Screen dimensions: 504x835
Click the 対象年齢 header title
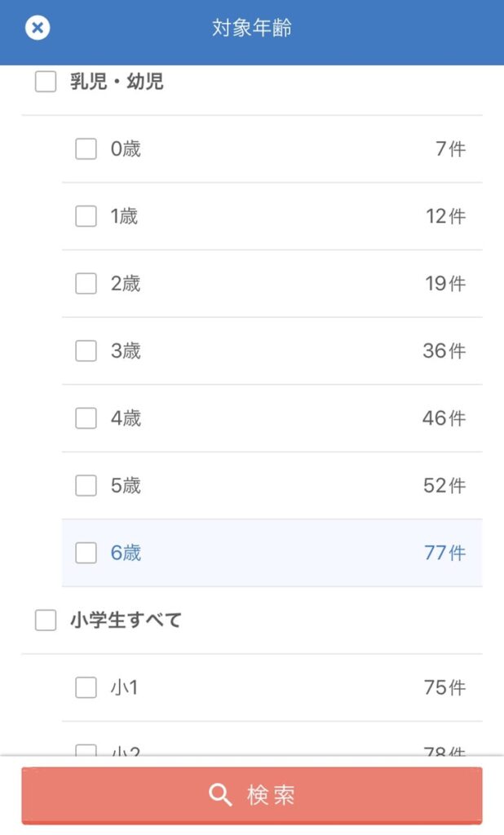tap(252, 28)
